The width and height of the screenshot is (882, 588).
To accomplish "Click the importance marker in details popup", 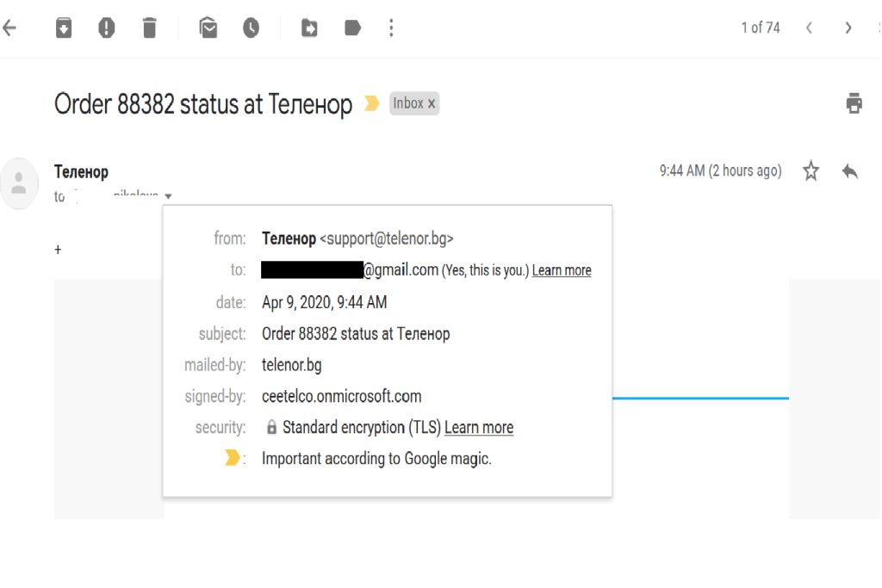I will (232, 458).
